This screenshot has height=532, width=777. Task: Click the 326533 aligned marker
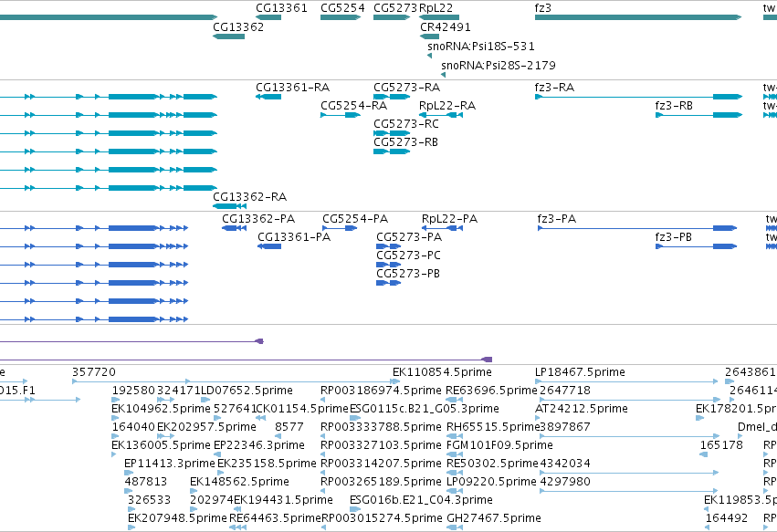(131, 509)
